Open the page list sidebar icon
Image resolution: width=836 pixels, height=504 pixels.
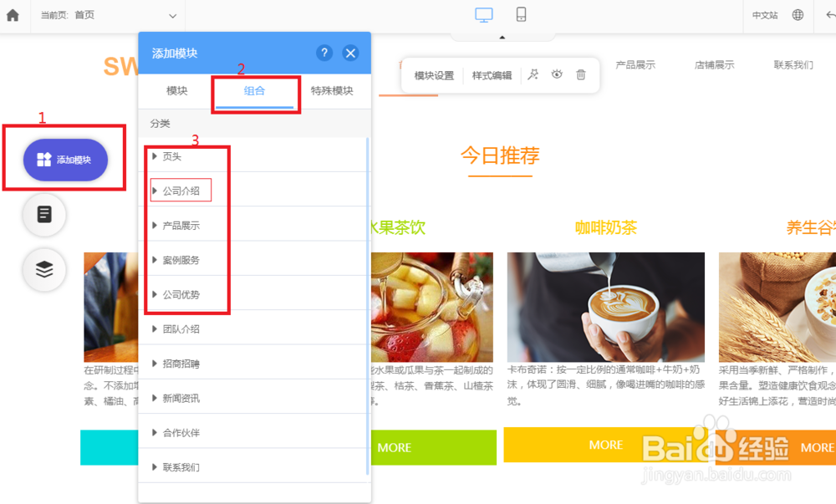[44, 214]
